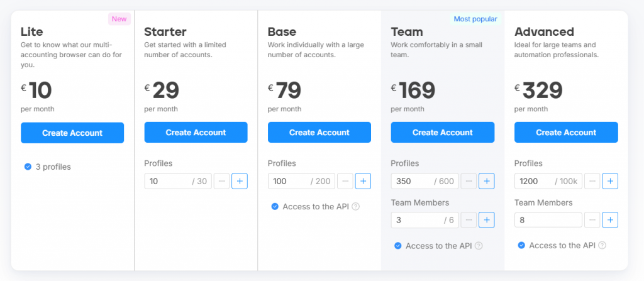
Task: Increase Base plan profiles with plus button
Action: 363,182
